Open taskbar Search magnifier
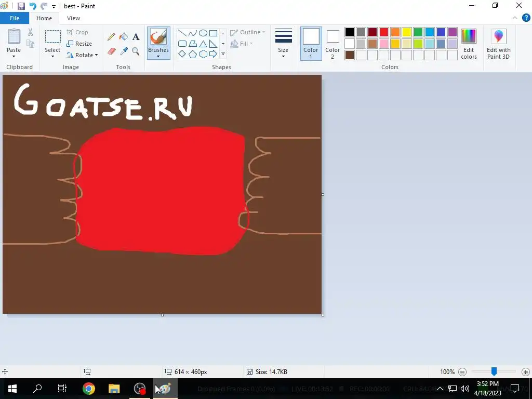 click(x=37, y=389)
